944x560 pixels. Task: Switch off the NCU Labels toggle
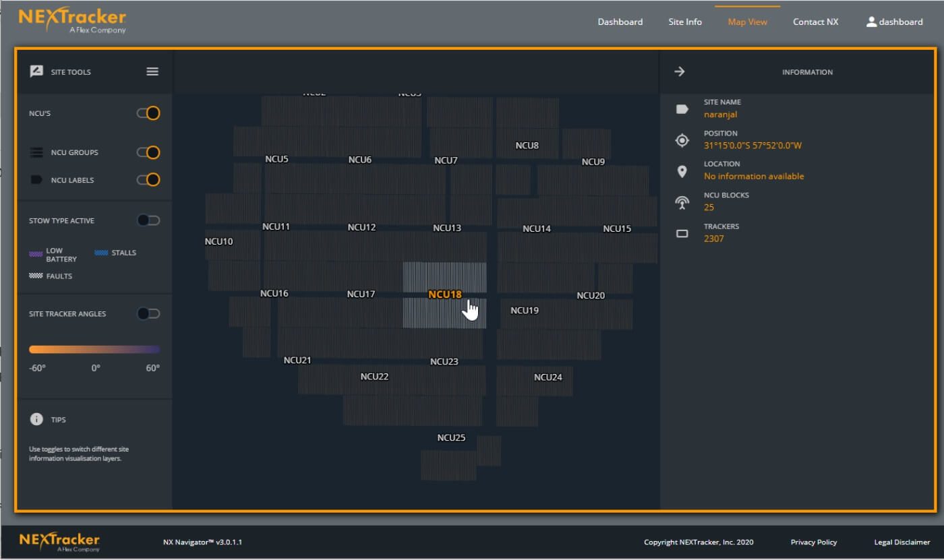tap(148, 180)
